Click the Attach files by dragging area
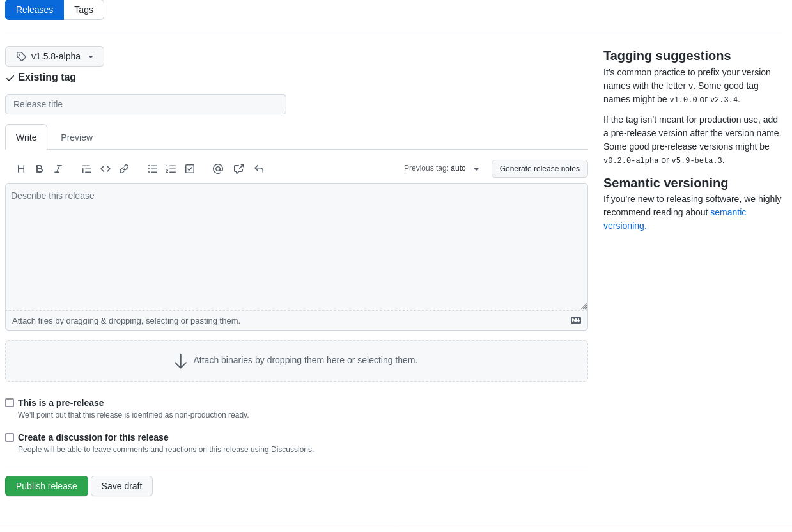 click(297, 320)
